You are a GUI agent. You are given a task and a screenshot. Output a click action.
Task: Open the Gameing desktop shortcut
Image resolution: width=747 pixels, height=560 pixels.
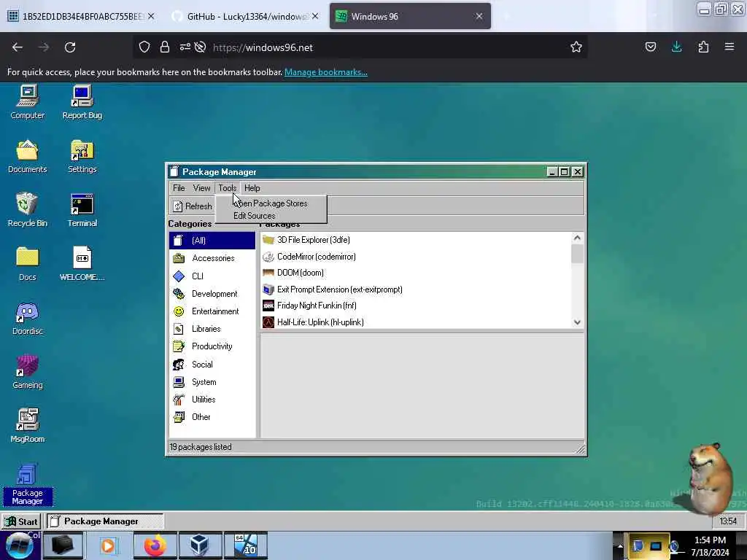pyautogui.click(x=27, y=372)
